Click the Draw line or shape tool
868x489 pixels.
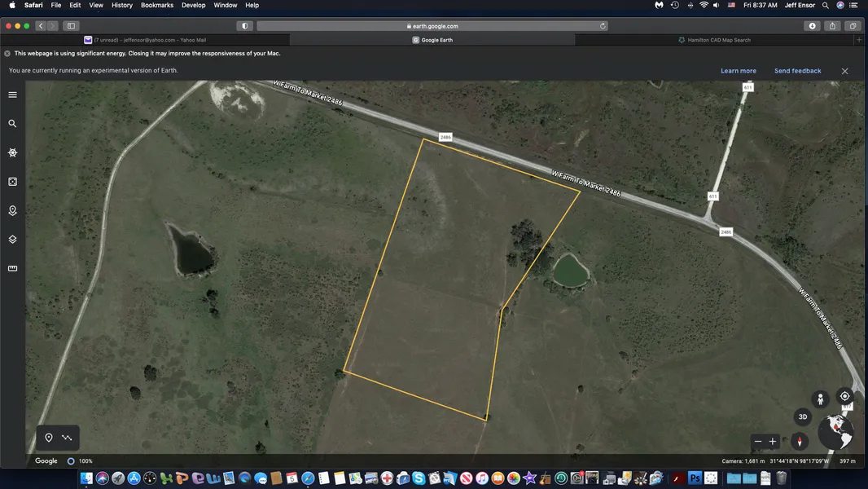67,438
